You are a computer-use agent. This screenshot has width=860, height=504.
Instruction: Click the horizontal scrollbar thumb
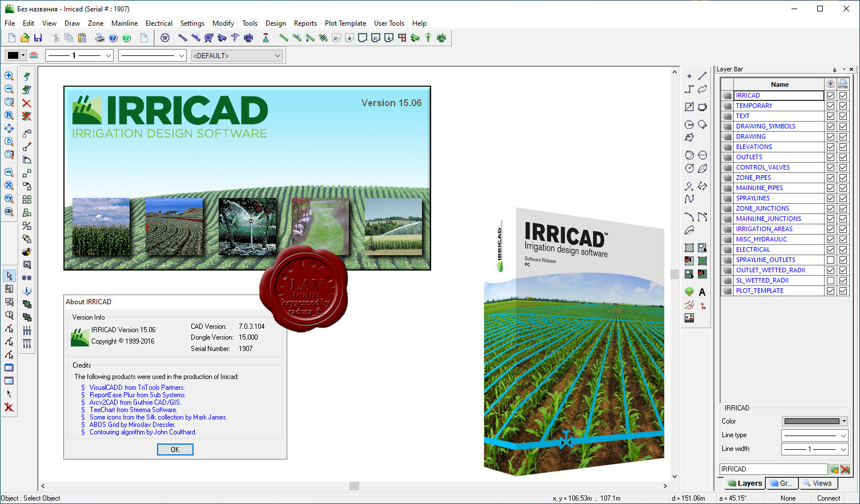coord(355,486)
